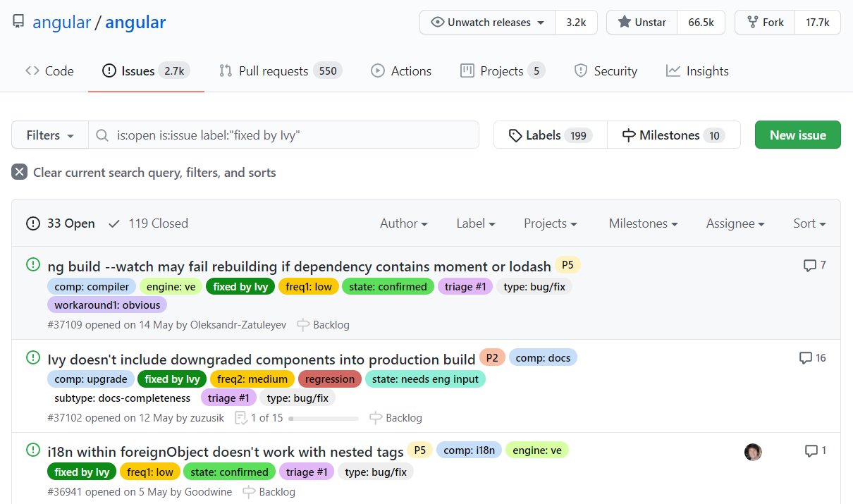Click the Backlog milestone on issue #37102
Viewport: 853px width, 504px height.
[395, 418]
